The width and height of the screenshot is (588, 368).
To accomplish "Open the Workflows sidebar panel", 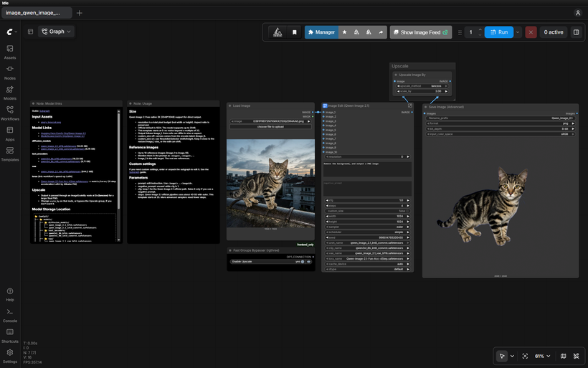I will click(x=10, y=113).
